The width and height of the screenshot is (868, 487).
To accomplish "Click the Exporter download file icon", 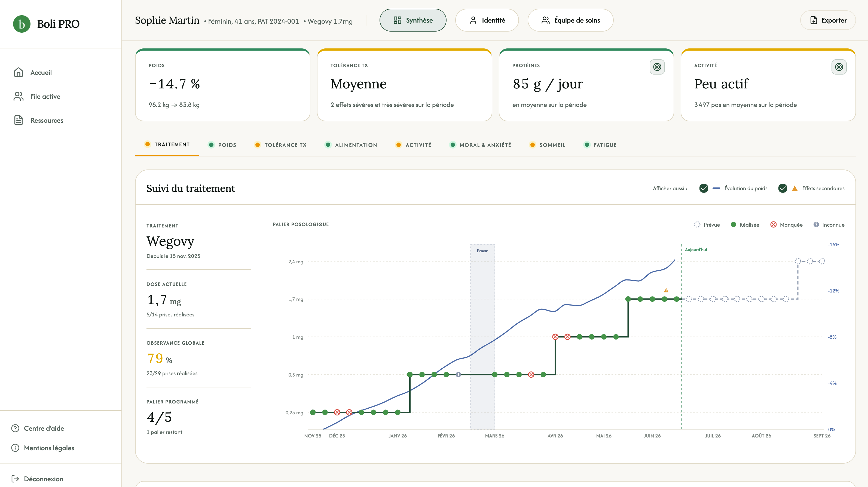I will click(814, 20).
